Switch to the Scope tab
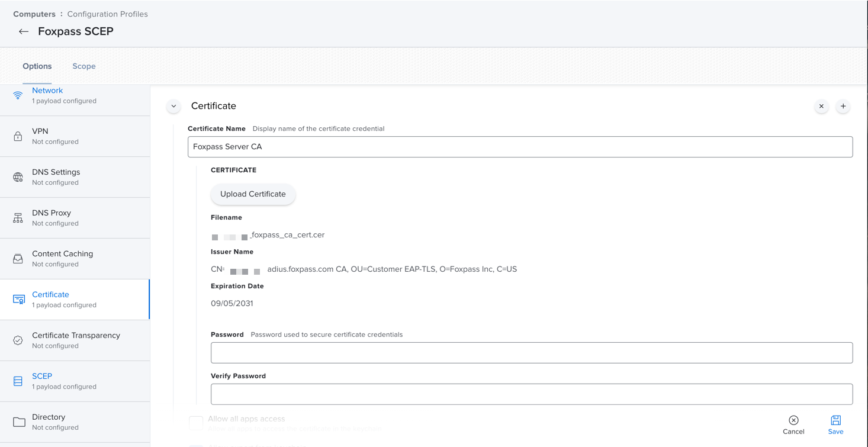The image size is (868, 447). tap(84, 66)
